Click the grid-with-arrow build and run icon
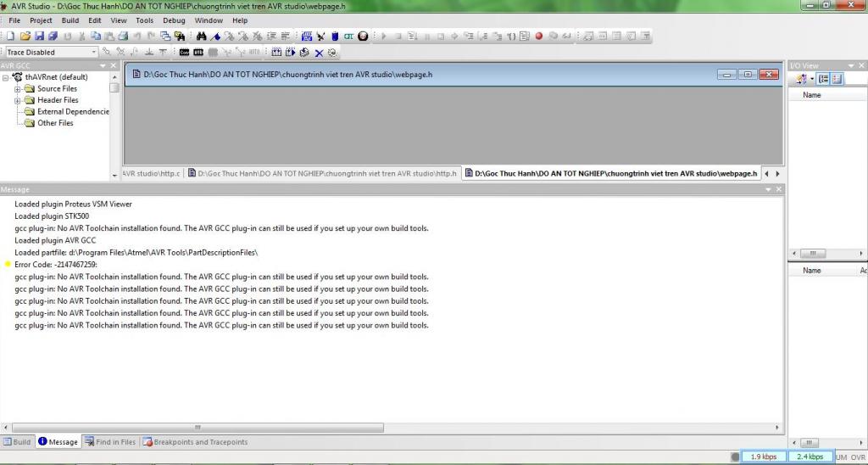Screen dimensions: 868x465 [x=290, y=52]
